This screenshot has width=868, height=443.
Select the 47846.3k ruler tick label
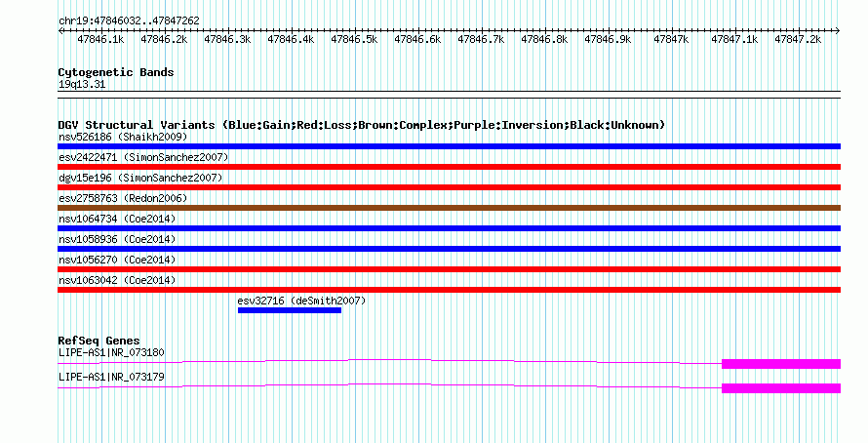tap(227, 40)
